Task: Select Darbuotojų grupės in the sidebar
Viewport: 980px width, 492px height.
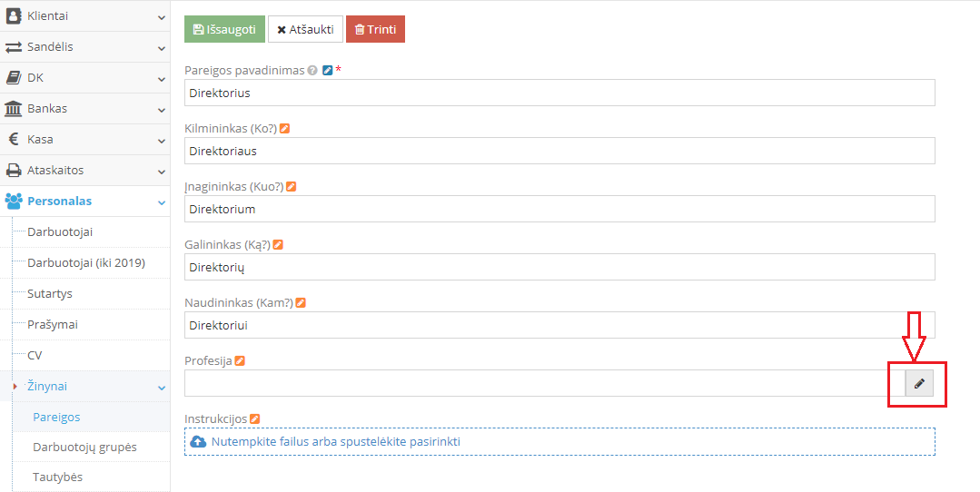Action: click(x=84, y=447)
